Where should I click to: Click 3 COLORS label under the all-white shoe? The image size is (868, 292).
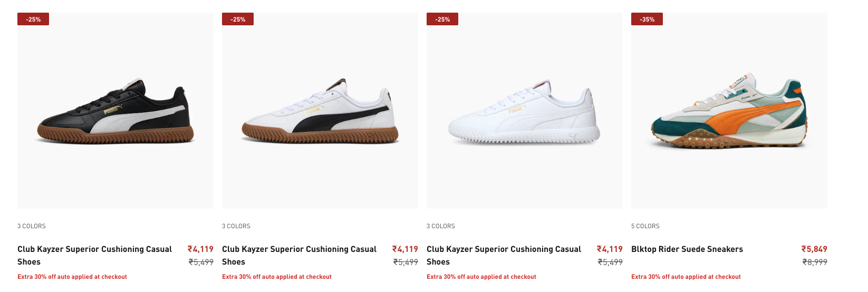click(x=441, y=226)
